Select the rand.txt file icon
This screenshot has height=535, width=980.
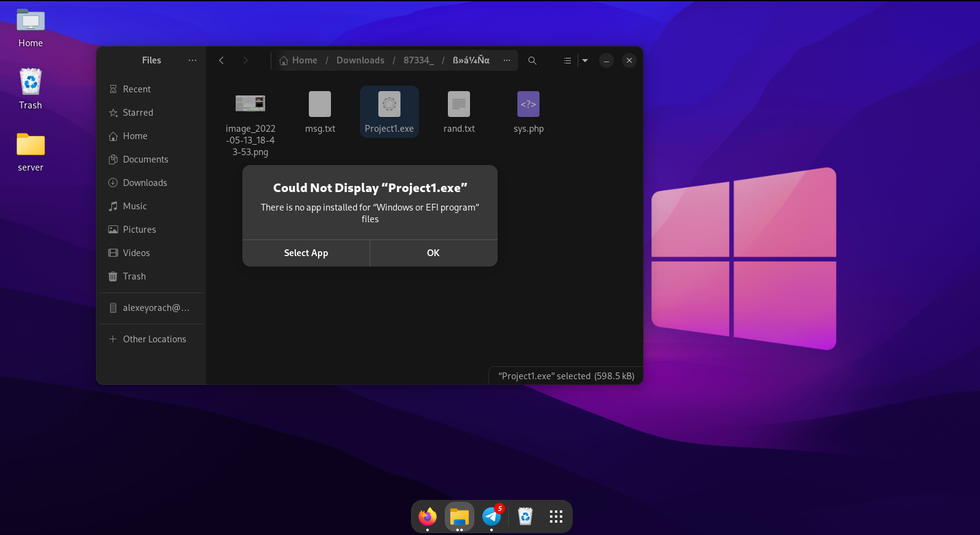coord(459,104)
